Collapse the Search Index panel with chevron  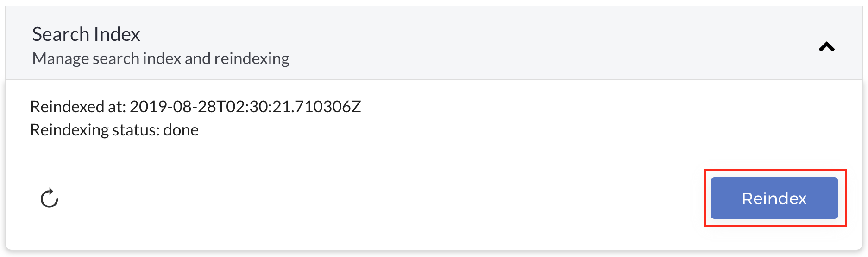[826, 47]
